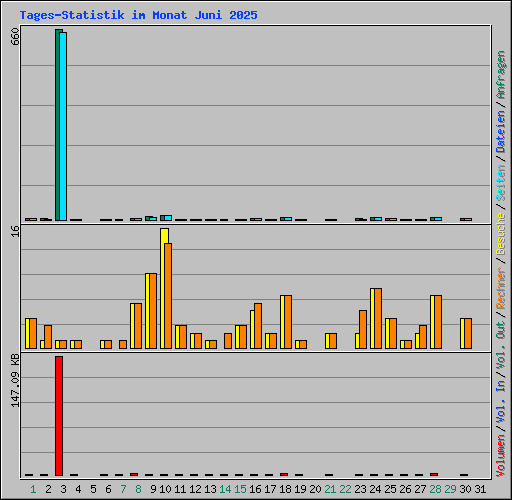The image size is (512, 500).
Task: Click the 'Anfragen' legend label
Action: pos(501,75)
